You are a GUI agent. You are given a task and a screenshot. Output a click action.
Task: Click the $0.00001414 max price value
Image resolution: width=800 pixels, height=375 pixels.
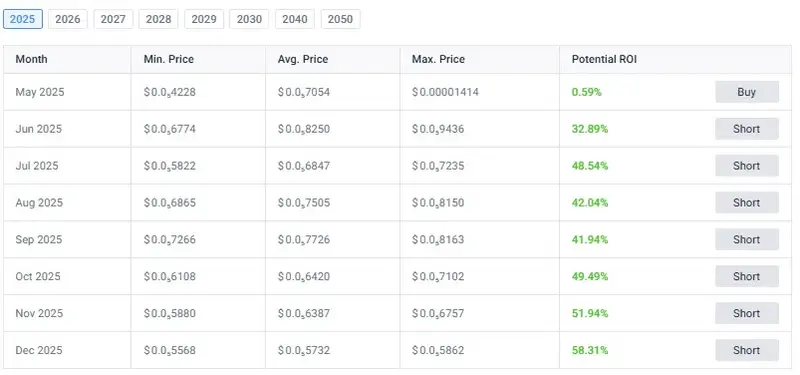[445, 92]
